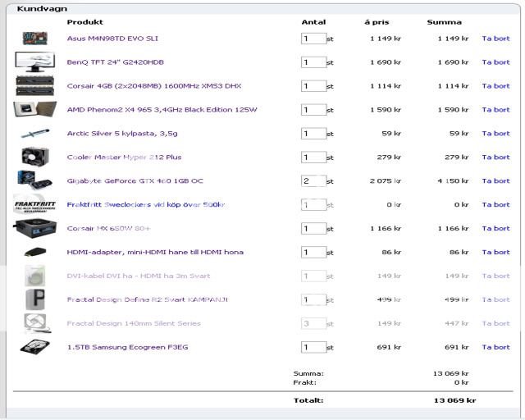Remove Samsung Ecogreen drive via Ta bort
Screen dimensions: 525x420
coord(495,348)
